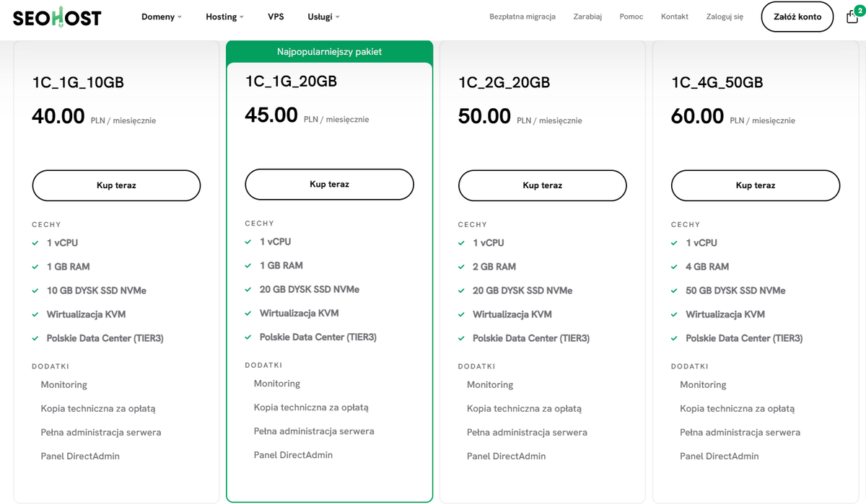Screen dimensions: 866x504
Task: Open the Bezpłatna migracja link
Action: pyautogui.click(x=522, y=16)
